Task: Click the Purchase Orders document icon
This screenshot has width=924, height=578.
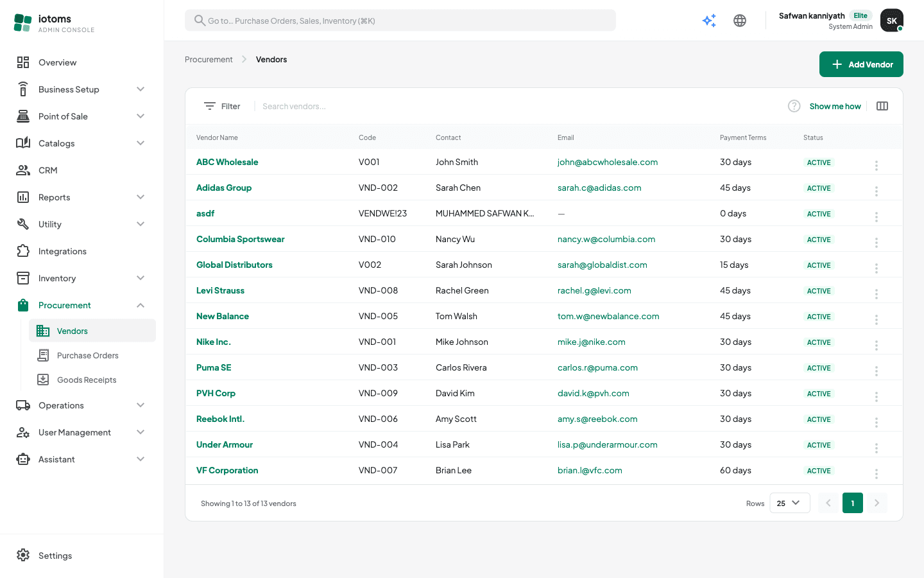Action: pos(43,355)
